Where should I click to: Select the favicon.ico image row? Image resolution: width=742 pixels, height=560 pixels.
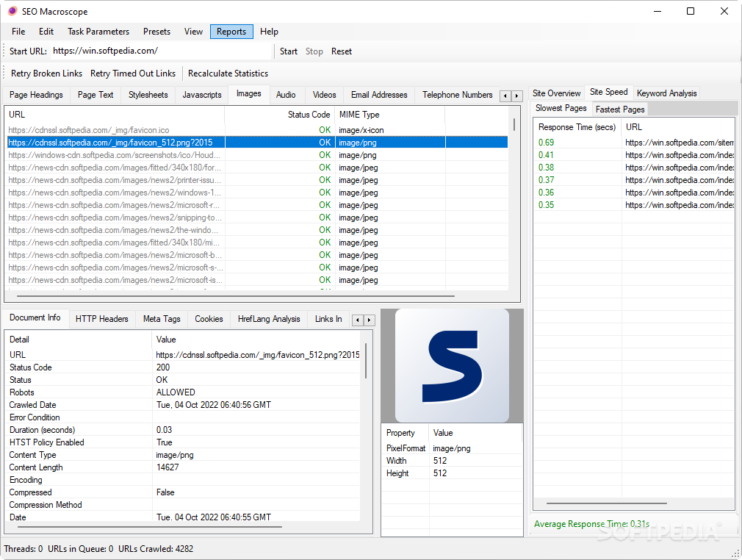tap(257, 130)
